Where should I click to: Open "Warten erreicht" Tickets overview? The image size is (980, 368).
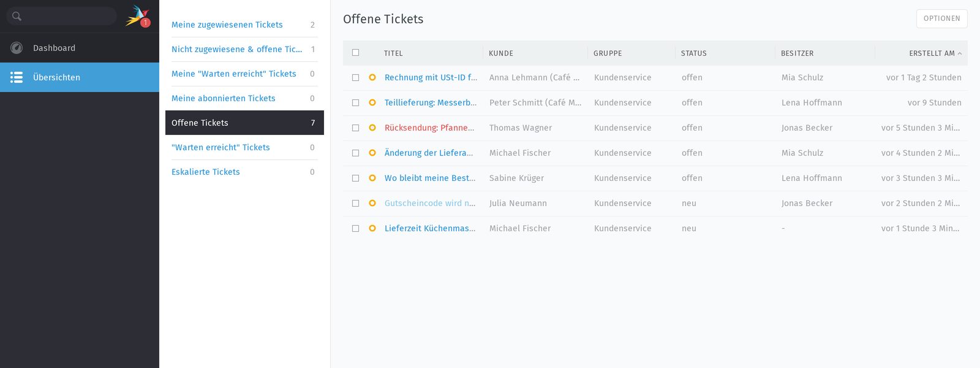[244, 147]
